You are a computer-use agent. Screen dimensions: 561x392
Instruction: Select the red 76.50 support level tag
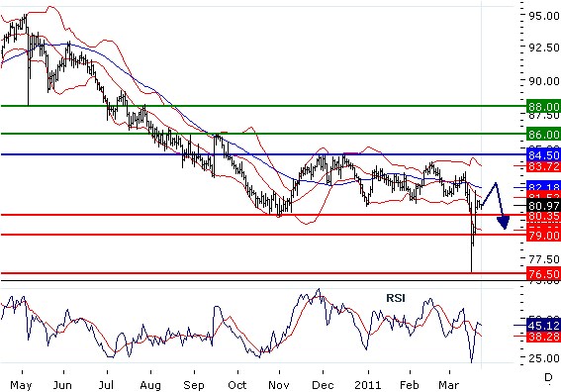(x=544, y=274)
